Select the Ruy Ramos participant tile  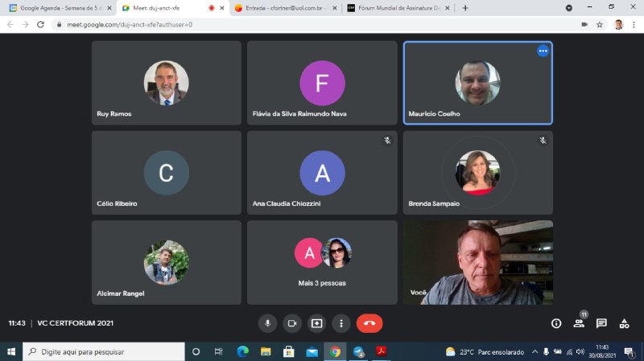167,83
